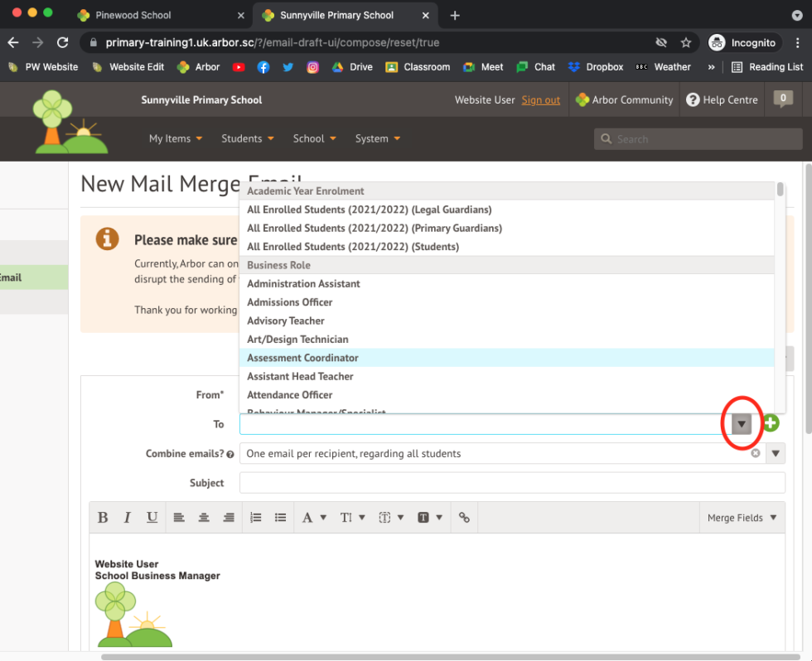Open the notifications speech bubble icon
This screenshot has height=661, width=812.
[783, 99]
